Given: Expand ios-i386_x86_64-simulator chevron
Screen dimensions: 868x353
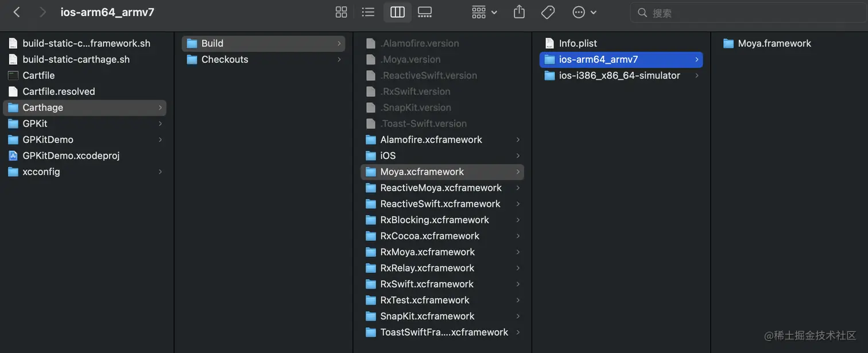Looking at the screenshot, I should [x=697, y=75].
